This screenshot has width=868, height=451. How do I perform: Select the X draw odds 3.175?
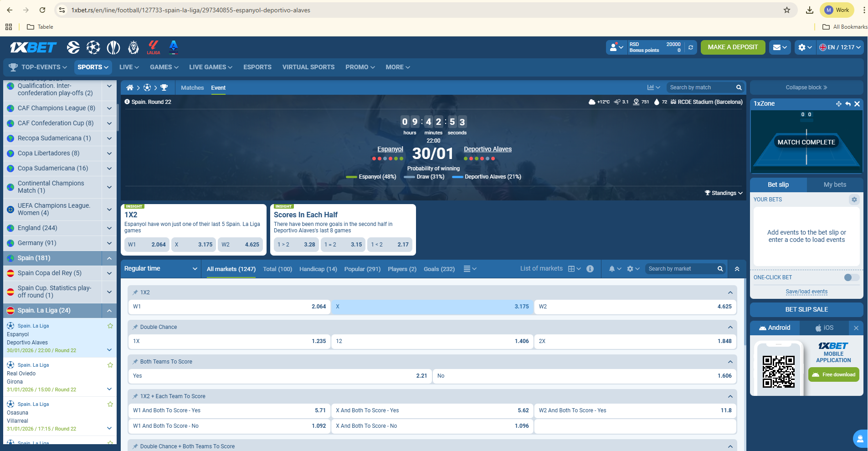click(432, 307)
